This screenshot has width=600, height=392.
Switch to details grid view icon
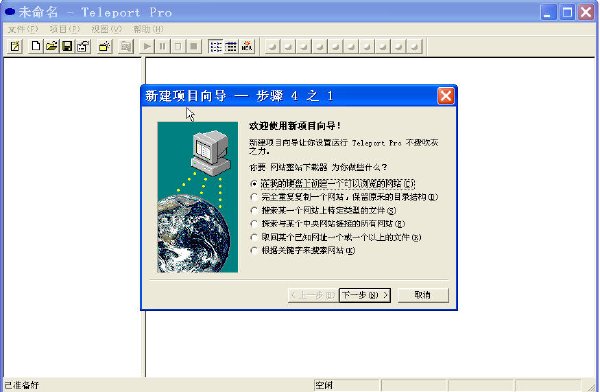coord(231,46)
